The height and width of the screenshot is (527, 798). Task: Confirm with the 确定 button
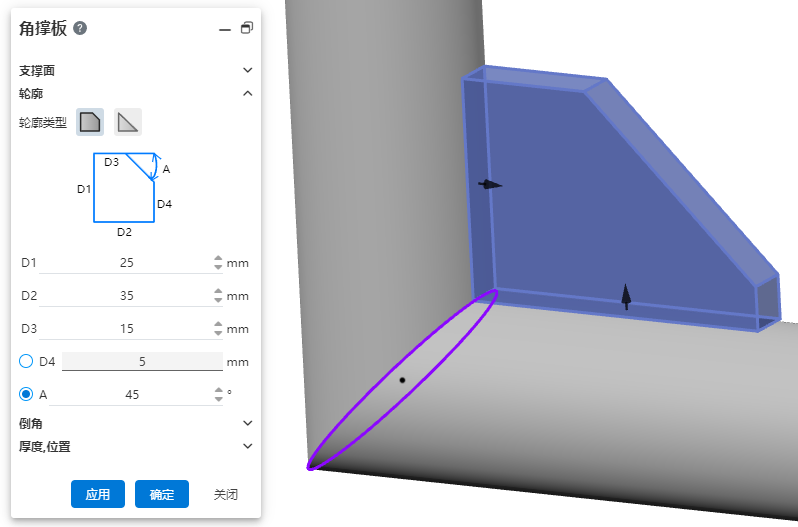coord(162,494)
